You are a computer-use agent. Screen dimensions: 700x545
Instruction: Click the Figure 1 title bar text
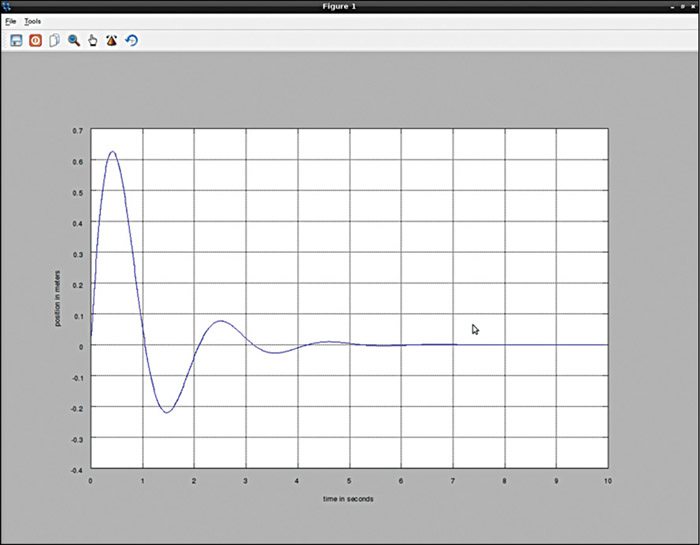coord(349,6)
